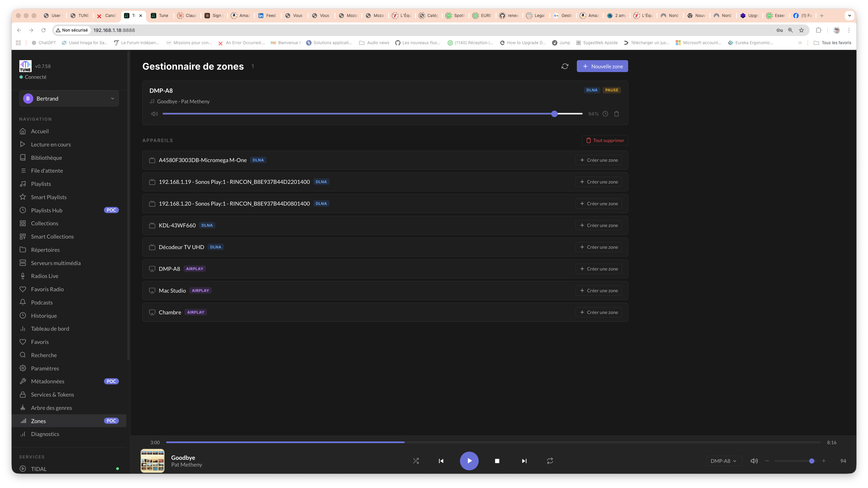This screenshot has width=868, height=488.
Task: Seek within the Goodbye track progress bar
Action: pyautogui.click(x=493, y=442)
